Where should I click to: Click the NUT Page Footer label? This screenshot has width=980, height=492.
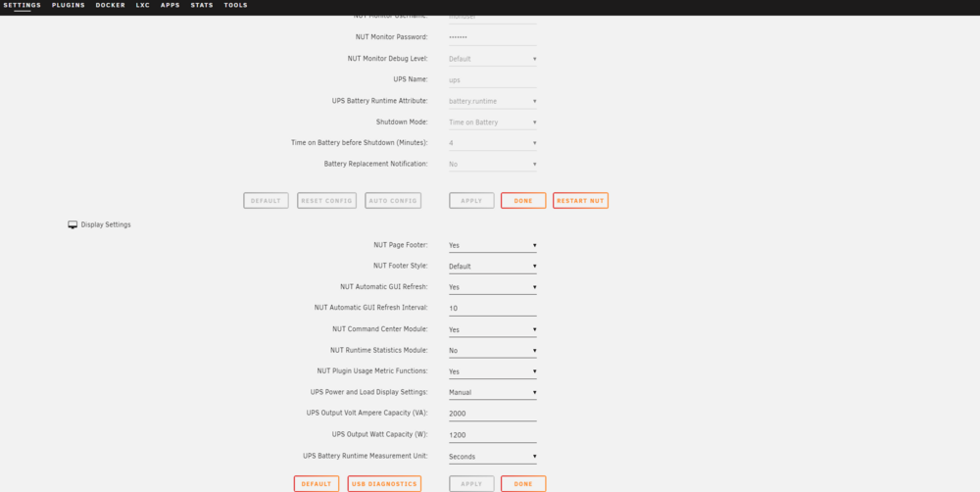[401, 244]
